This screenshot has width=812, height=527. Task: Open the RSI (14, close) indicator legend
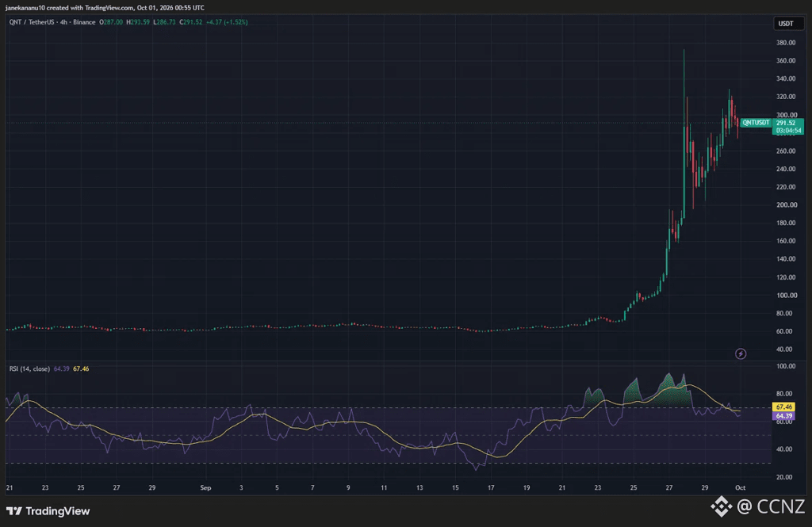[x=29, y=369]
